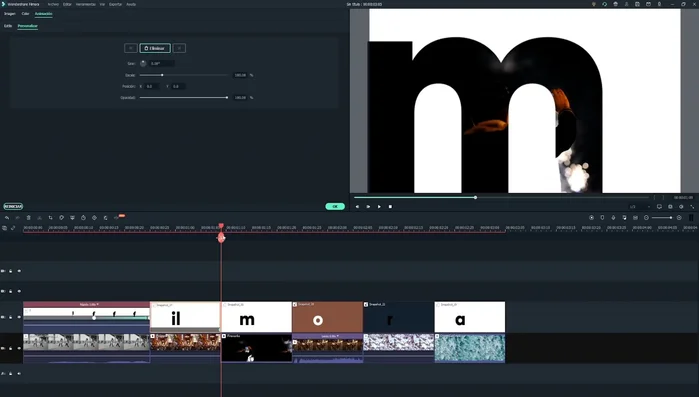Click the opacity slider handle
The width and height of the screenshot is (699, 397).
click(x=227, y=98)
